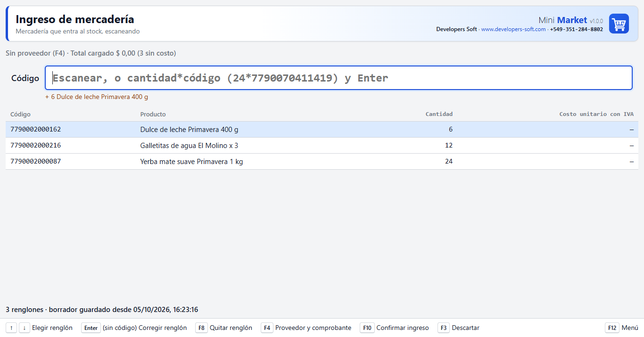Click the code 7790002000216 cell

[36, 146]
